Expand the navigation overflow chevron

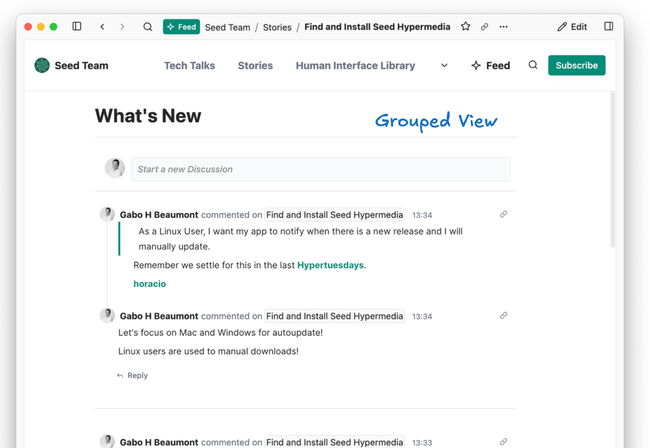(444, 66)
